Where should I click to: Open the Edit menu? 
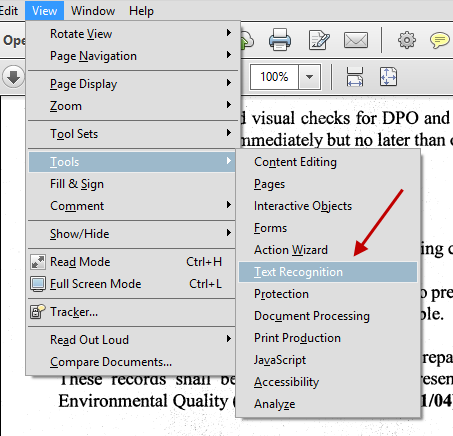click(x=9, y=11)
